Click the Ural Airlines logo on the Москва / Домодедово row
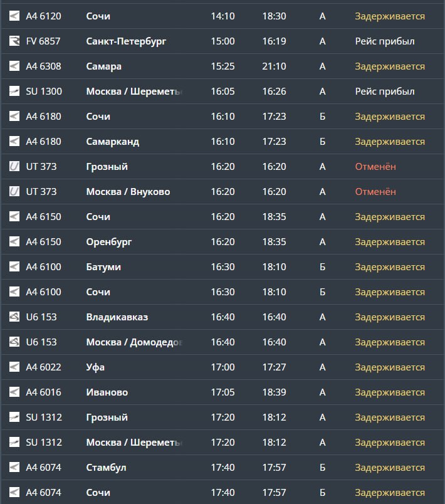 [14, 342]
